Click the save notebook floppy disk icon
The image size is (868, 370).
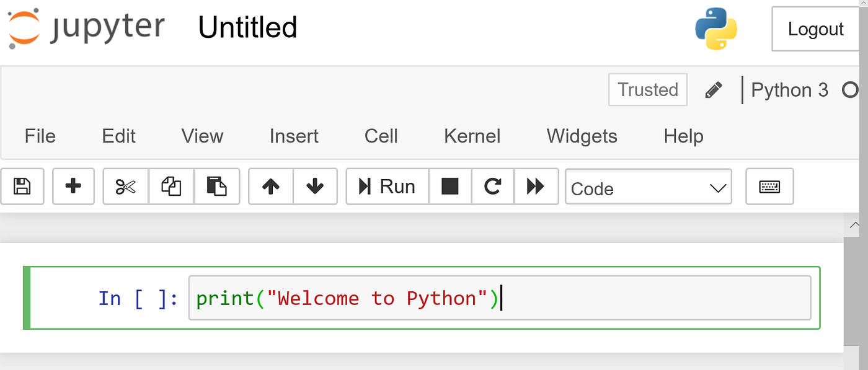pos(22,186)
